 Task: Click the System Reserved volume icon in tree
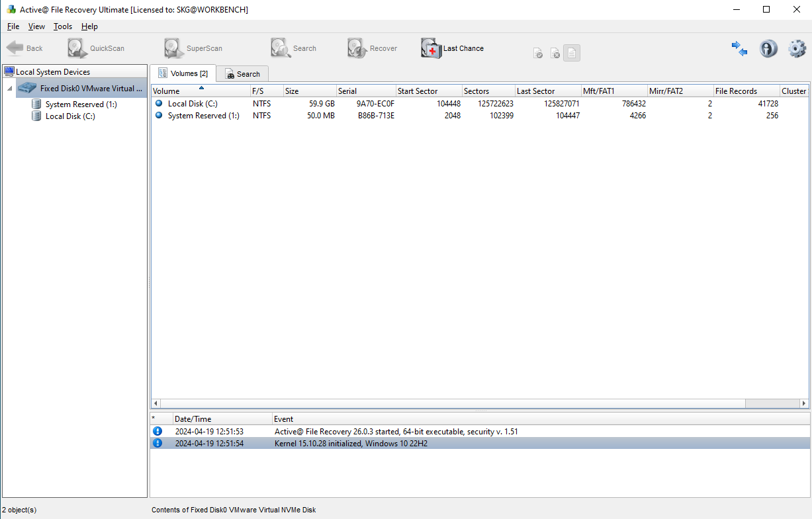coord(36,104)
